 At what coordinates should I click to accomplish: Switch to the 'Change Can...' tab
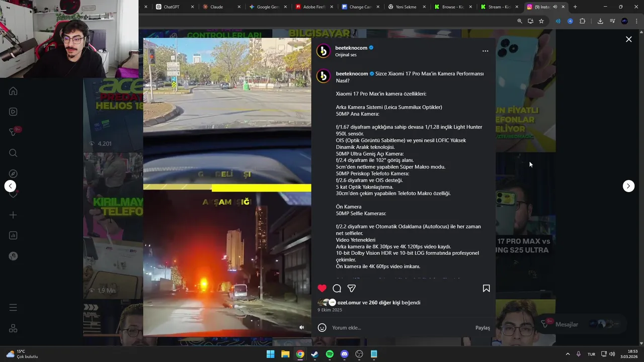coord(360,7)
